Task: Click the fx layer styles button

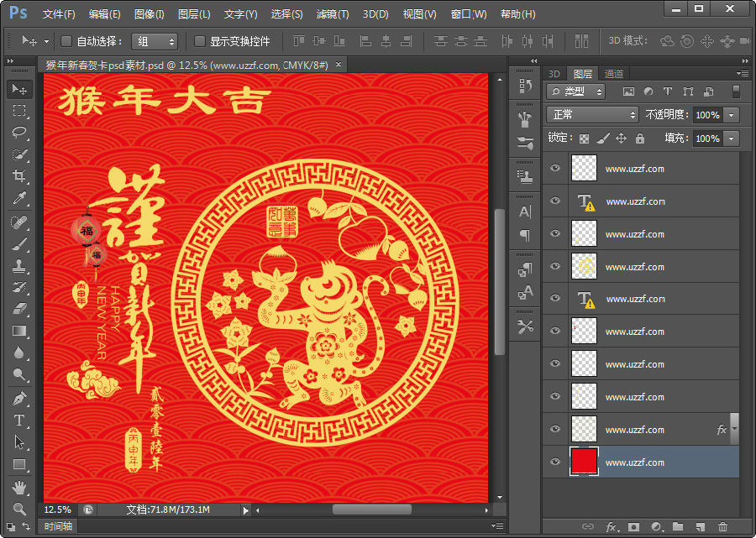Action: click(612, 527)
